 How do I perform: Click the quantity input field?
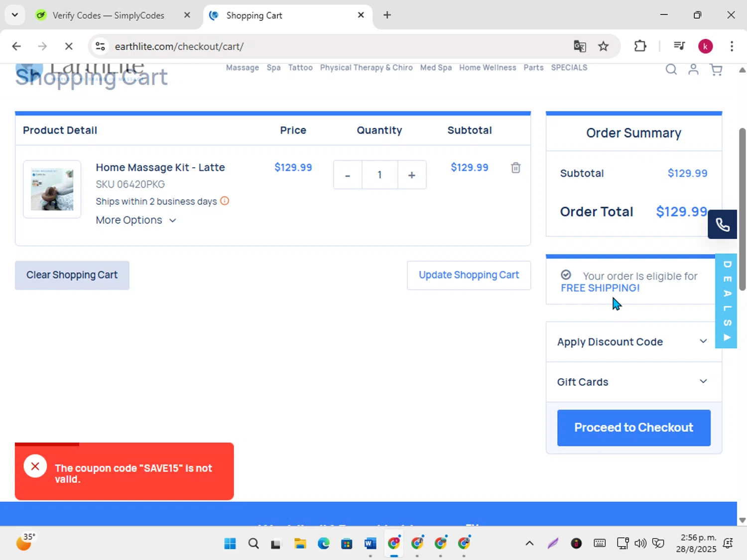(x=379, y=175)
